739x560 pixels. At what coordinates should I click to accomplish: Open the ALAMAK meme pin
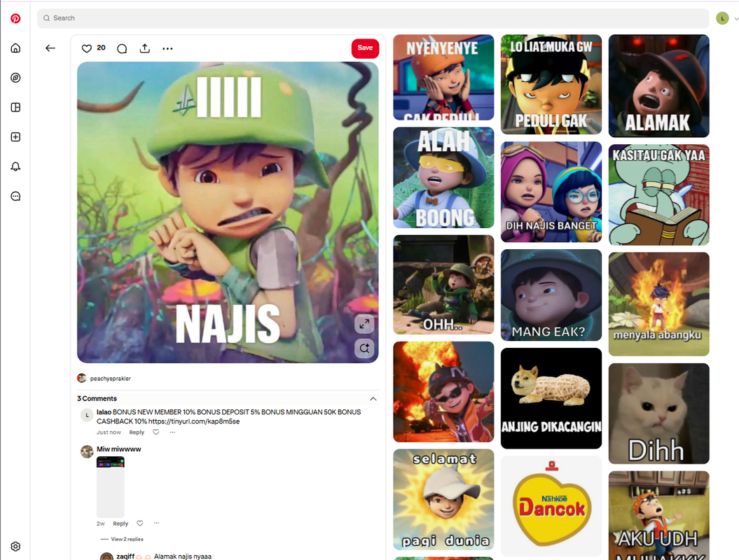pyautogui.click(x=658, y=85)
